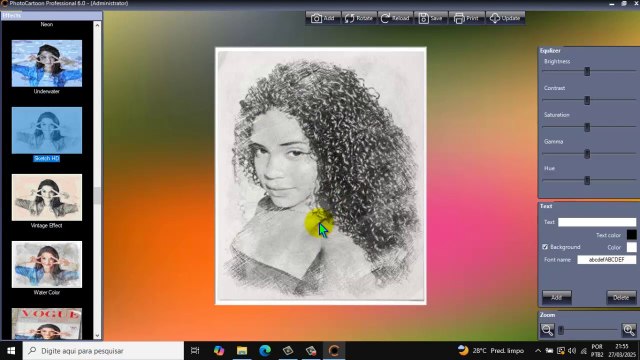Apply the Underwater effect thumbnail
The height and width of the screenshot is (360, 640).
pyautogui.click(x=47, y=63)
